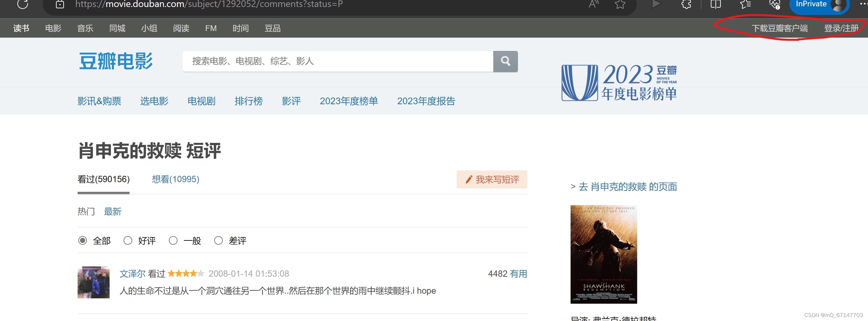Click the InPrivate profile button
Image resolution: width=868 pixels, height=321 pixels.
819,5
